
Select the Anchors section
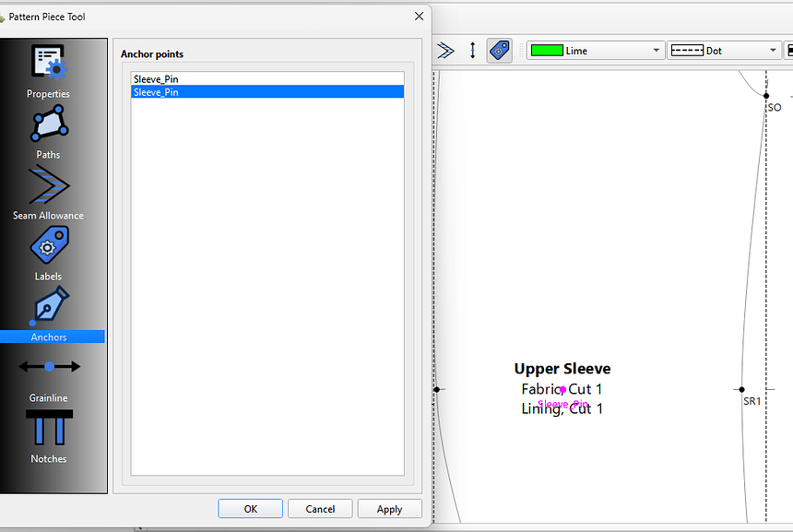tap(48, 313)
